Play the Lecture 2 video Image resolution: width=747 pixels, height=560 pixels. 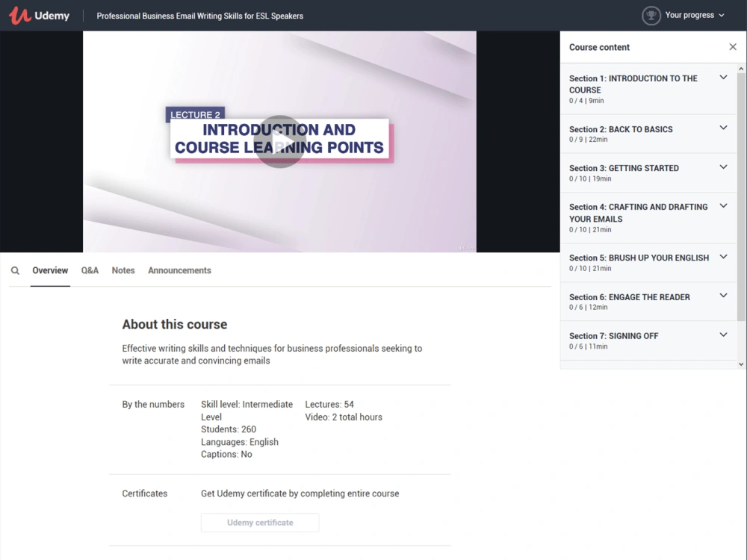(279, 141)
